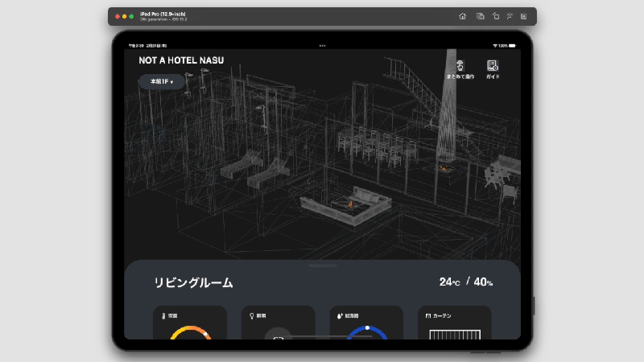
Task: Click the simulator screenshot camera icon
Action: [x=480, y=16]
